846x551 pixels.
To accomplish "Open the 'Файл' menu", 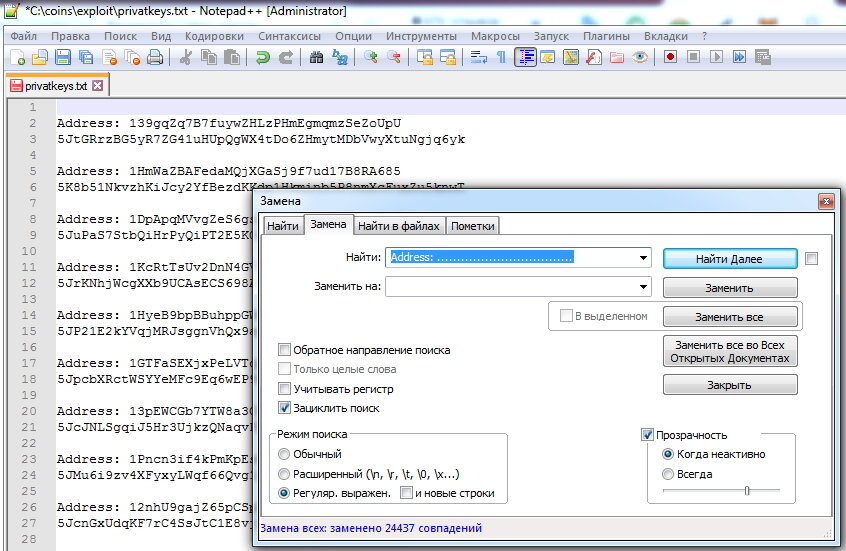I will [x=24, y=36].
